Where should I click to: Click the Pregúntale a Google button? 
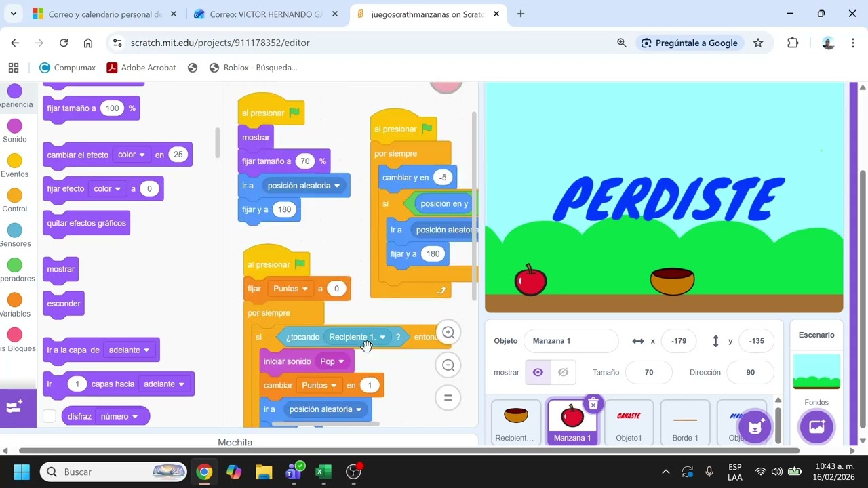(x=689, y=43)
